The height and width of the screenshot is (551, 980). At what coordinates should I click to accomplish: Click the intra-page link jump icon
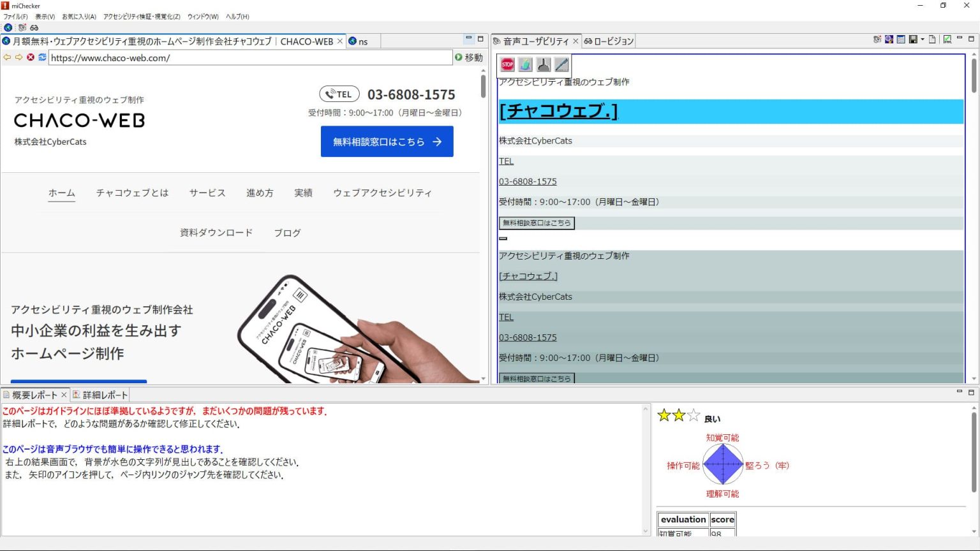[x=544, y=64]
